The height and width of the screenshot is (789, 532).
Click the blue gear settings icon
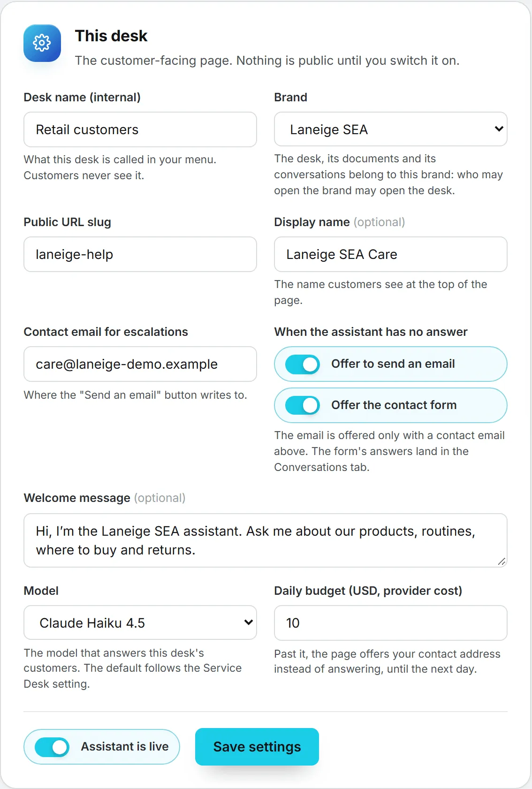42,43
